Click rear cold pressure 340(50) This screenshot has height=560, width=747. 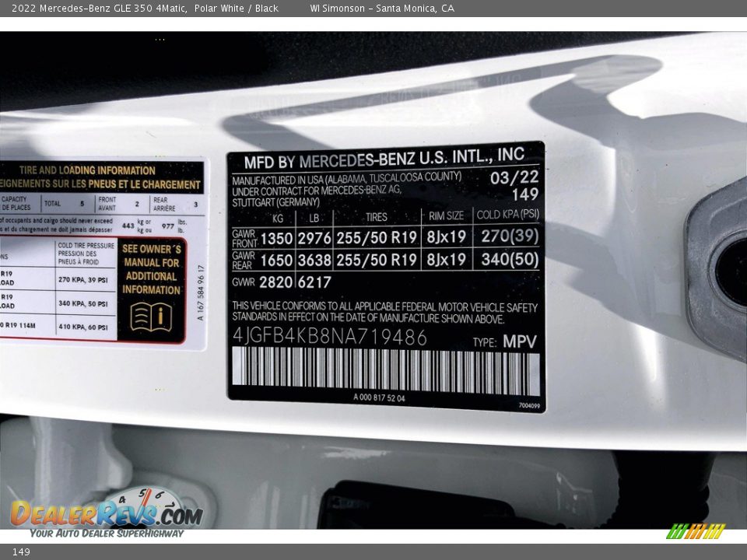point(510,260)
